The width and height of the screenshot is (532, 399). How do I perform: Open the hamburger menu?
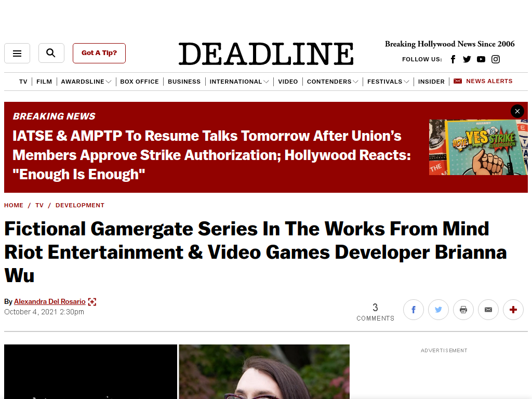(17, 54)
